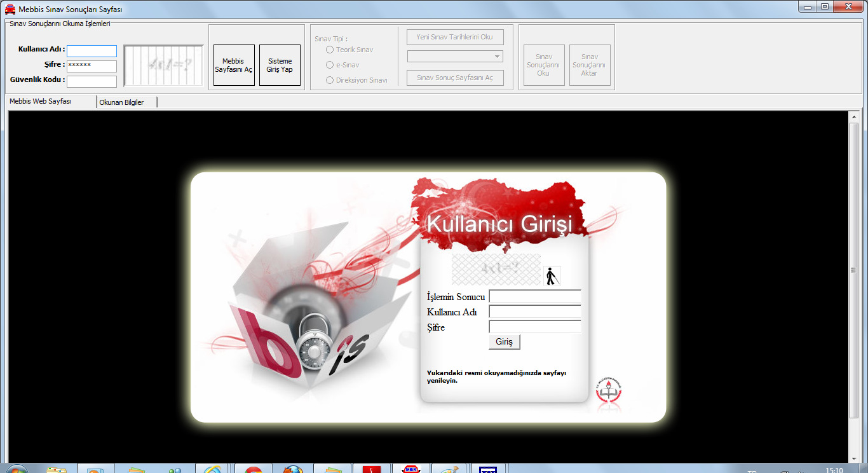Click the MEB ministry logo emblem

(609, 391)
